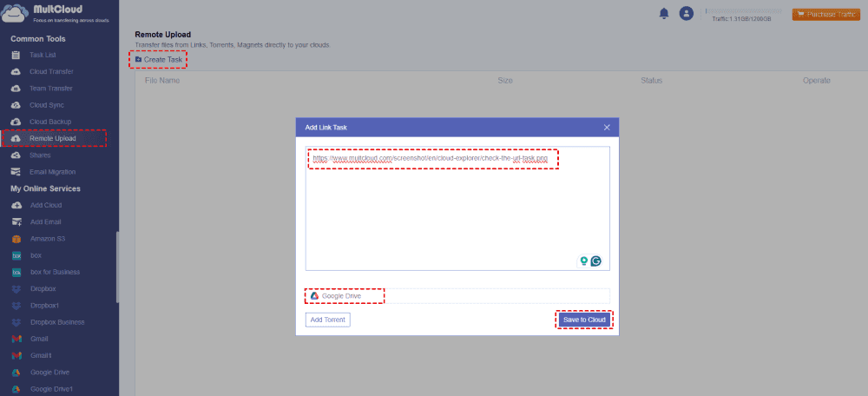Click the Amazon S3 orange icon
This screenshot has width=868, height=396.
[16, 239]
